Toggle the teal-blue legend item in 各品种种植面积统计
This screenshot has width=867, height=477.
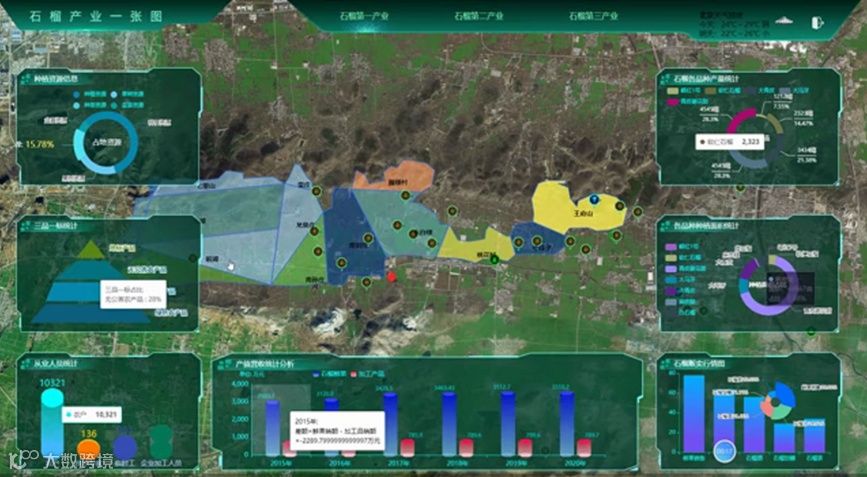point(681,280)
